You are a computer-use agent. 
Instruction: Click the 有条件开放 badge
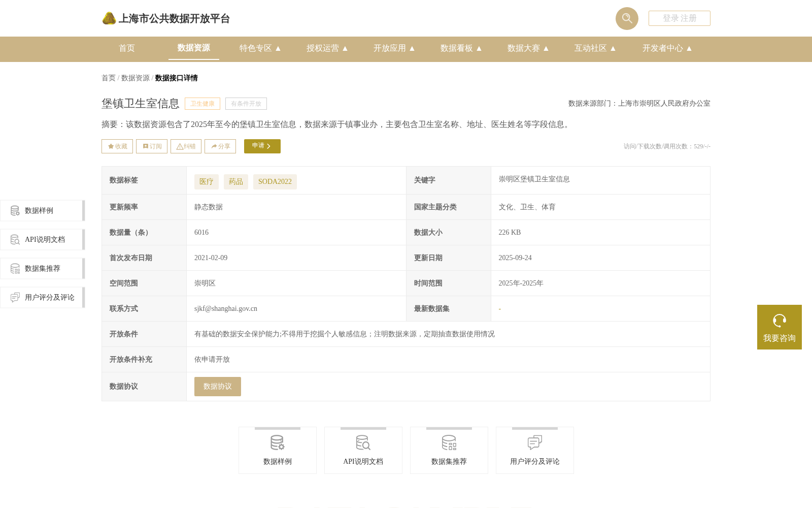point(246,104)
